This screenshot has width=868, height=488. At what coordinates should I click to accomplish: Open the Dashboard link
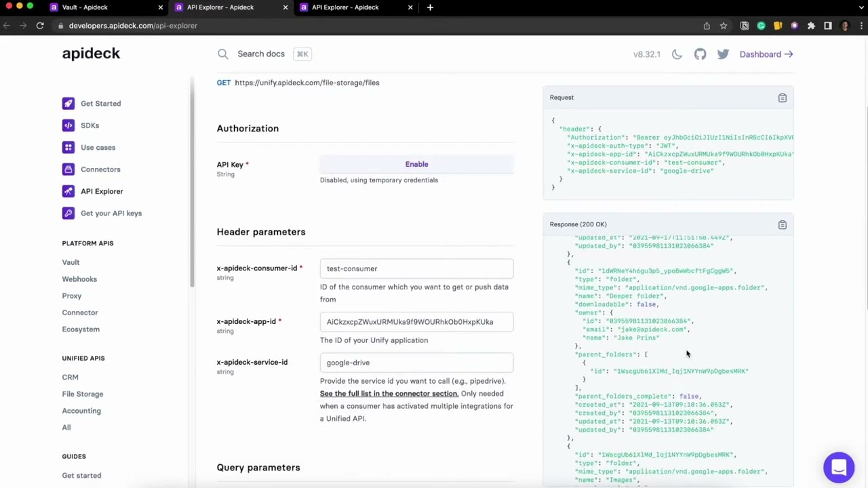[x=766, y=54]
